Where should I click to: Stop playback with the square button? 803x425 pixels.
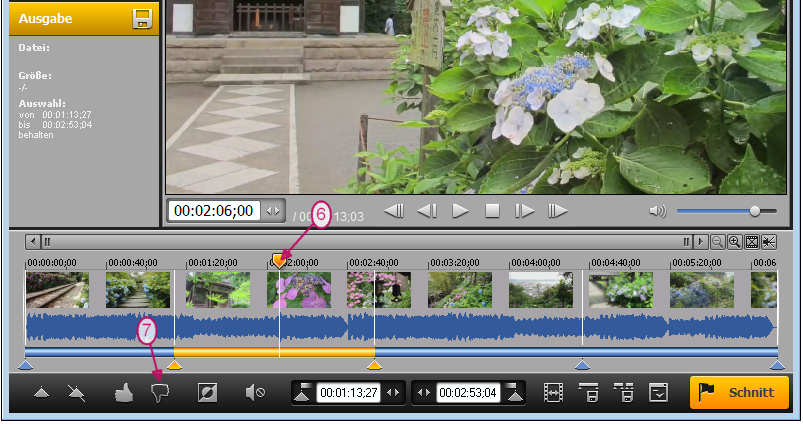click(492, 211)
